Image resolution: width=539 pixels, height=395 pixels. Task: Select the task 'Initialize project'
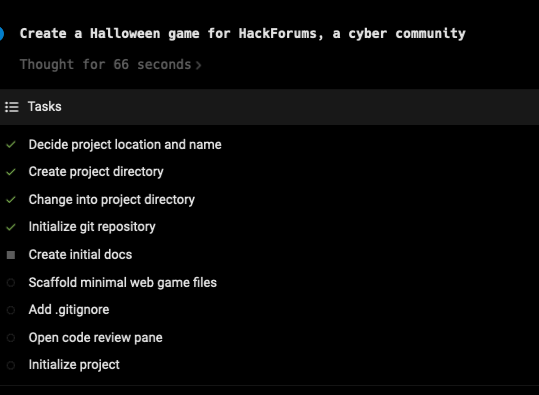[74, 365]
